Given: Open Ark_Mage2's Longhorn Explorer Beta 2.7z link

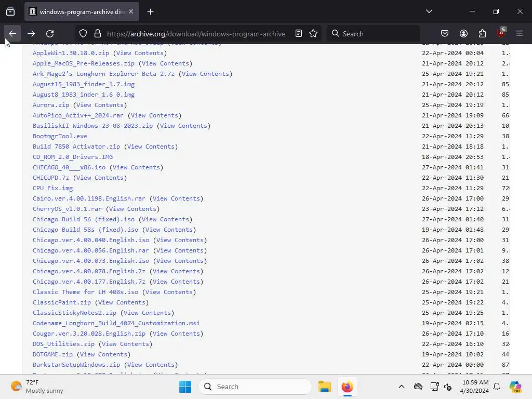Looking at the screenshot, I should (103, 74).
